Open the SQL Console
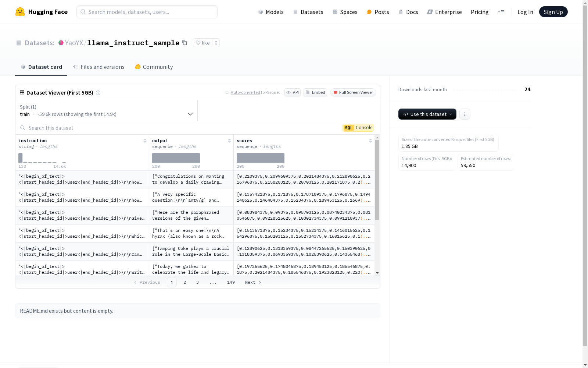The height and width of the screenshot is (368, 588). coord(358,128)
